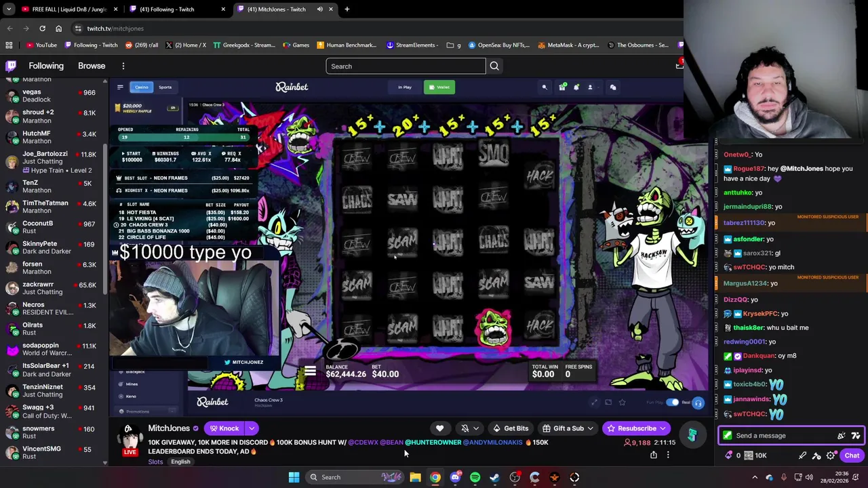868x488 pixels.
Task: Open the Windows Start menu
Action: click(294, 477)
